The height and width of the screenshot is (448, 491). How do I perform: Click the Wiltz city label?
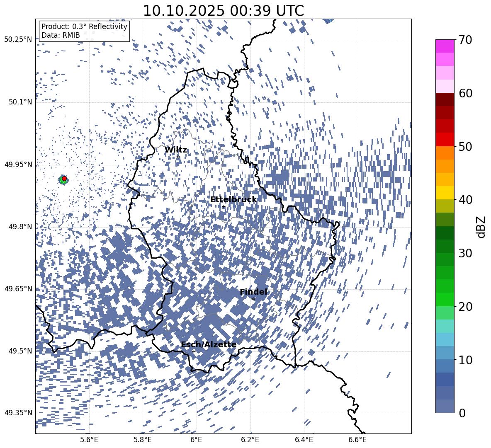176,150
